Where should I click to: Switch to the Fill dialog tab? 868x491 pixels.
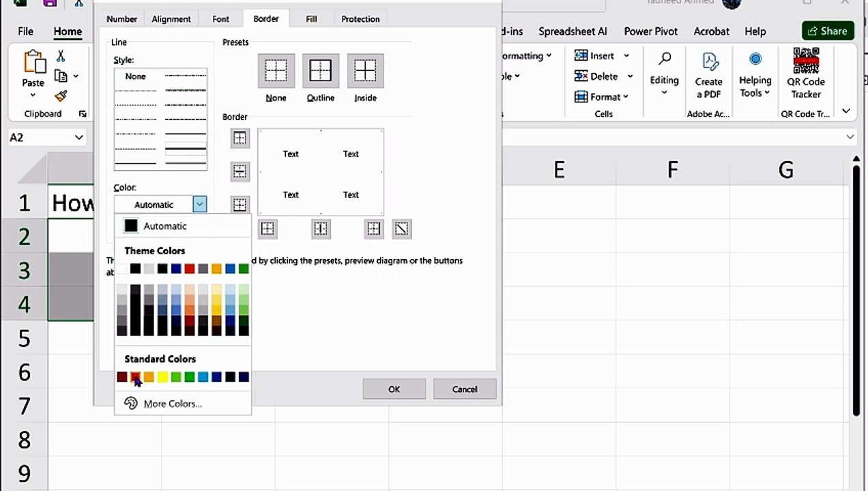click(x=311, y=19)
